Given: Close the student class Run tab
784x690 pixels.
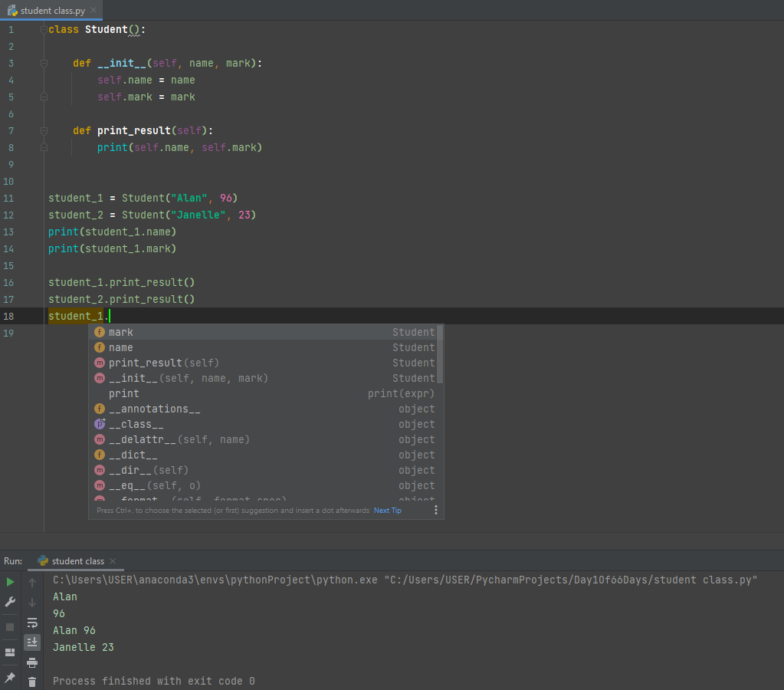Looking at the screenshot, I should click(113, 561).
